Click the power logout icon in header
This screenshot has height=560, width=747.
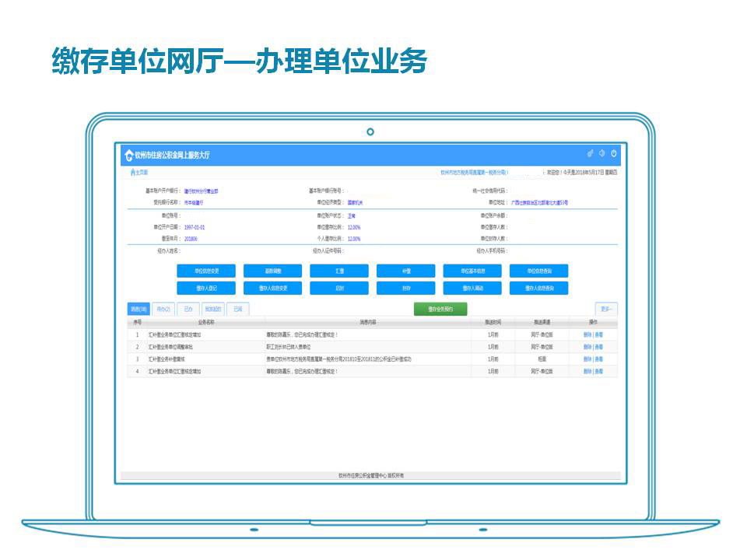tap(613, 154)
